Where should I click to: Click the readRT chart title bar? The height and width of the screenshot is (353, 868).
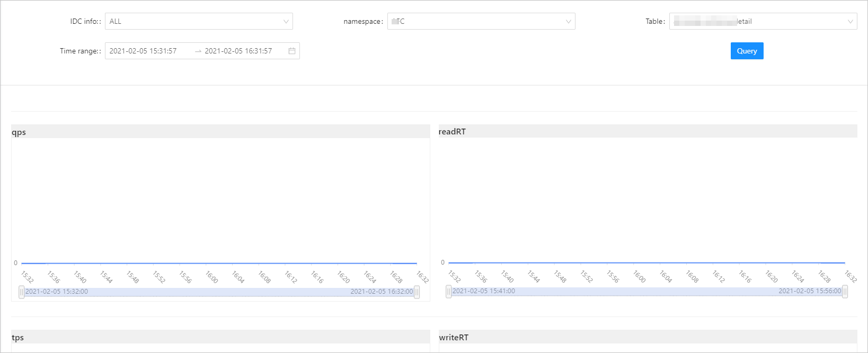click(648, 131)
